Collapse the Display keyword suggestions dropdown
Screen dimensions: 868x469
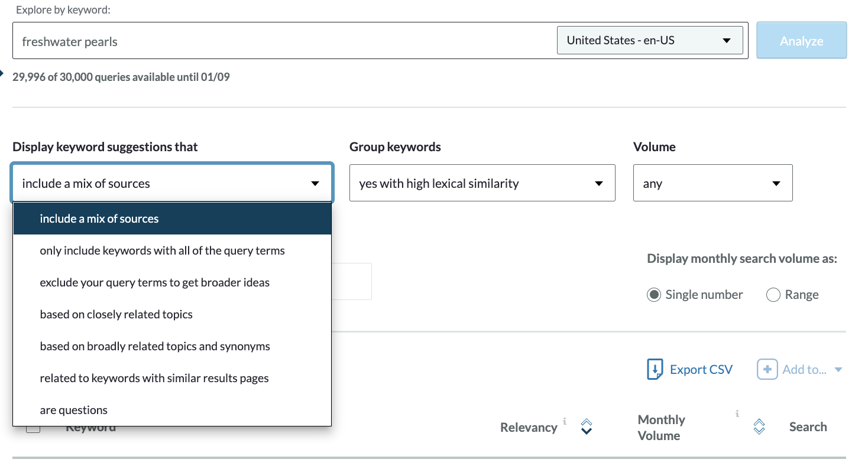point(171,184)
